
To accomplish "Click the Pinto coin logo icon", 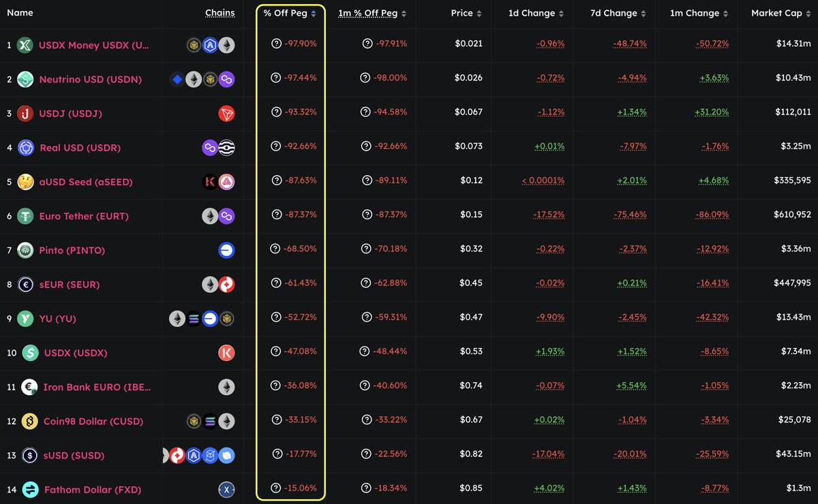I will (25, 250).
